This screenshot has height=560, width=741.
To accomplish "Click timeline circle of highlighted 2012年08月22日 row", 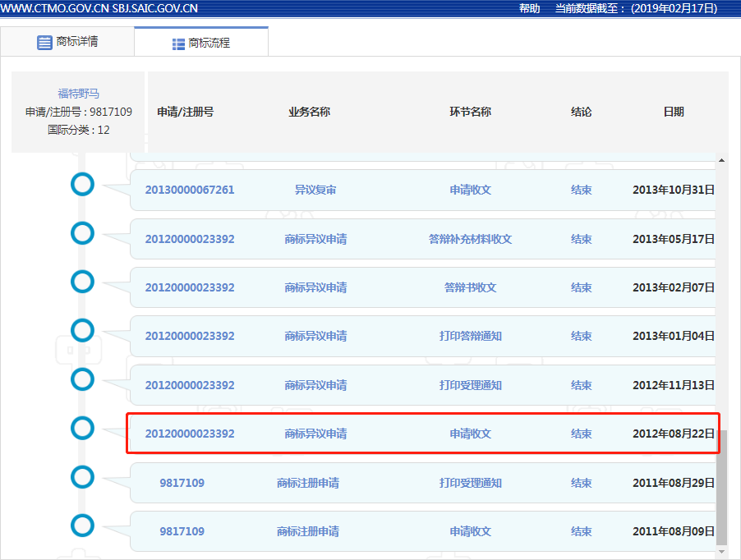I will tap(82, 428).
